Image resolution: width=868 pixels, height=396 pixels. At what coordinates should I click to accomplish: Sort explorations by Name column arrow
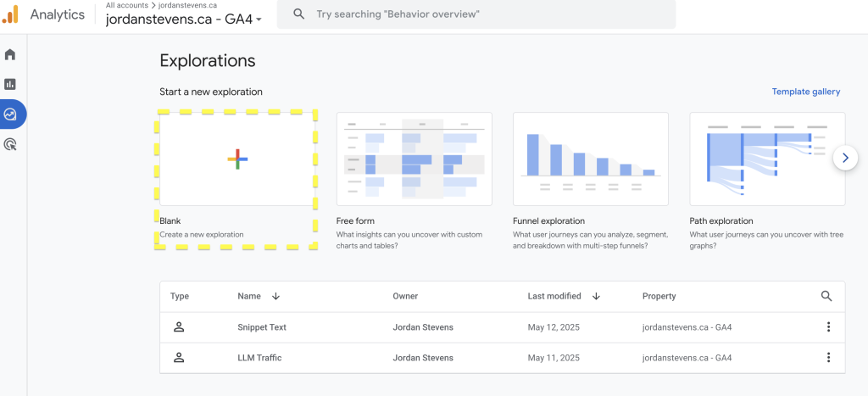(275, 297)
